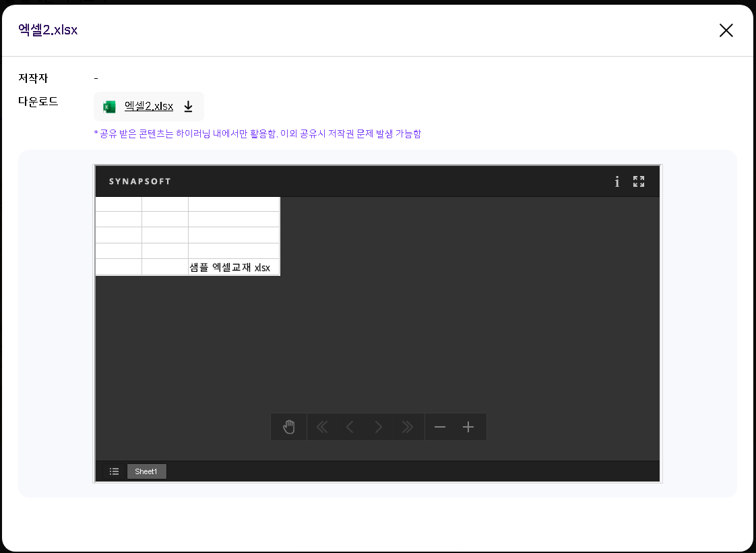Zoom out with the minus button

(440, 427)
